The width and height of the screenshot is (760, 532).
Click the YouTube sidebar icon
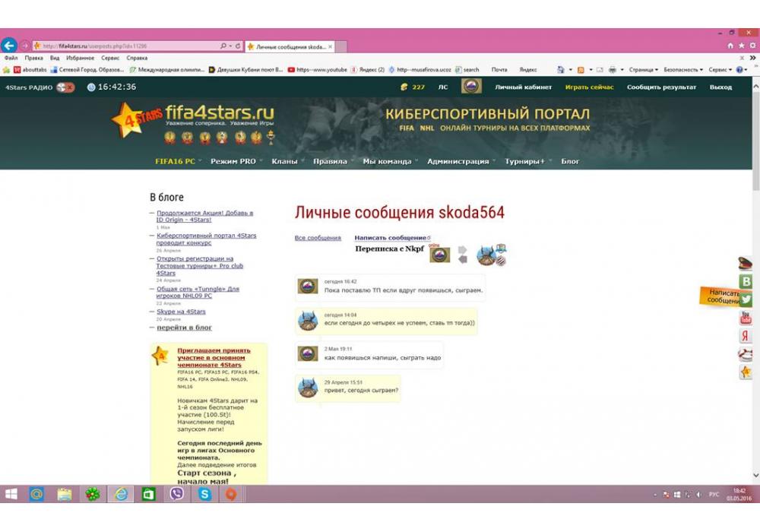click(x=746, y=318)
